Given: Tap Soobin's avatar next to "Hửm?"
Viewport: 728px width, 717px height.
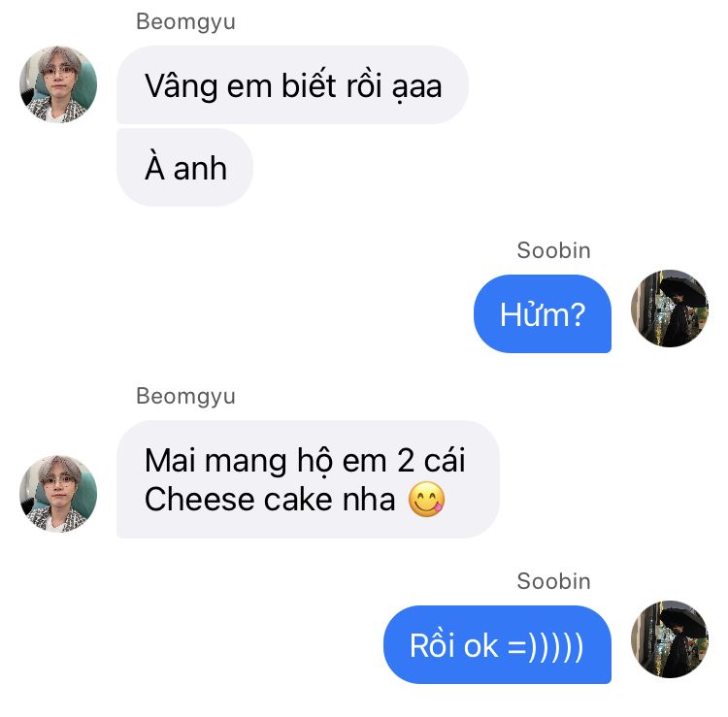Looking at the screenshot, I should [x=670, y=309].
